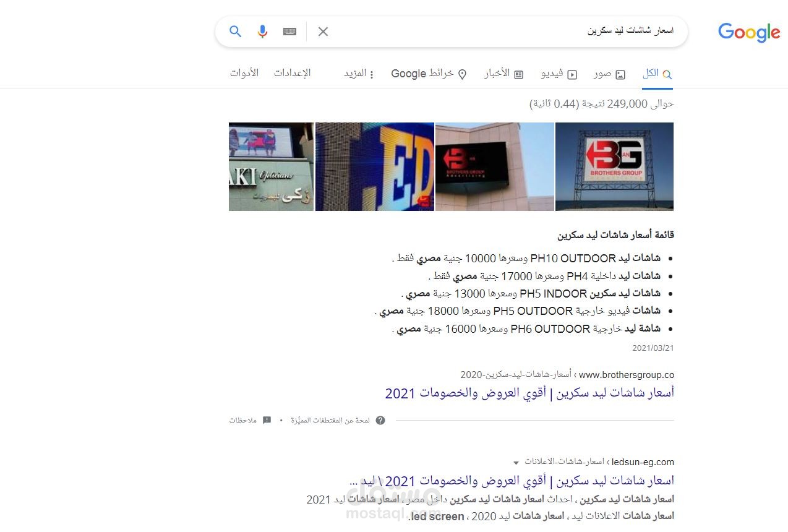Click the PH5 OUTDOOR 18000 bullet line
788x532 pixels.
pos(518,311)
